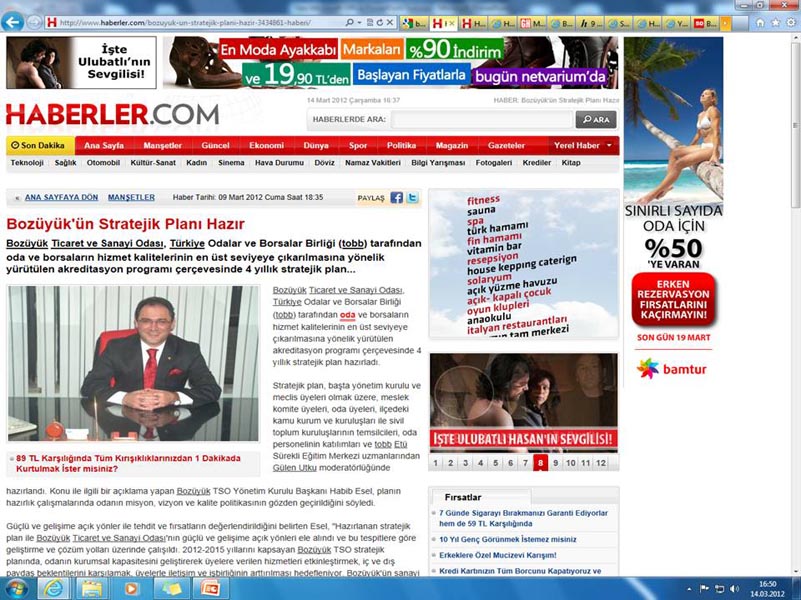Show the desktop via taskbar corner button
Viewport: 801px width, 600px height.
(797, 589)
